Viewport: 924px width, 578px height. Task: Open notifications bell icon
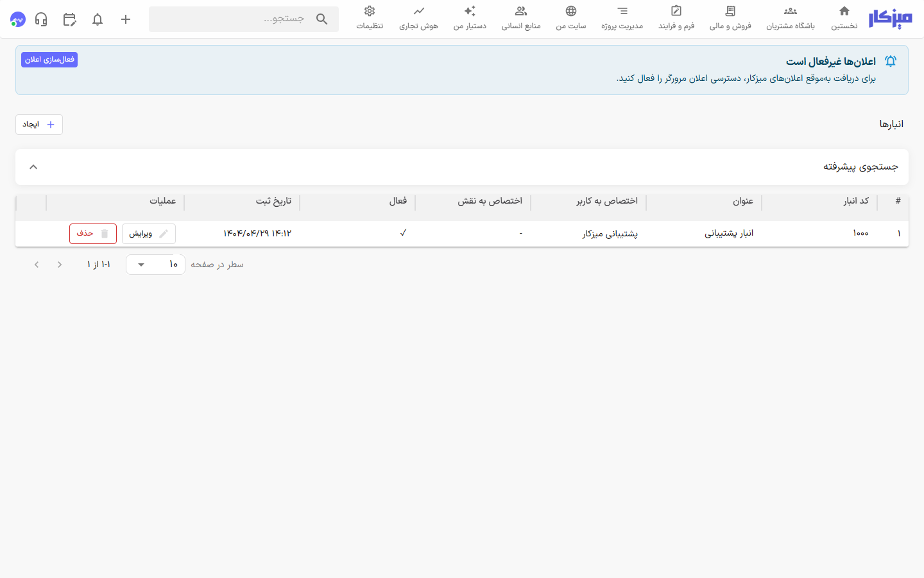[x=98, y=19]
